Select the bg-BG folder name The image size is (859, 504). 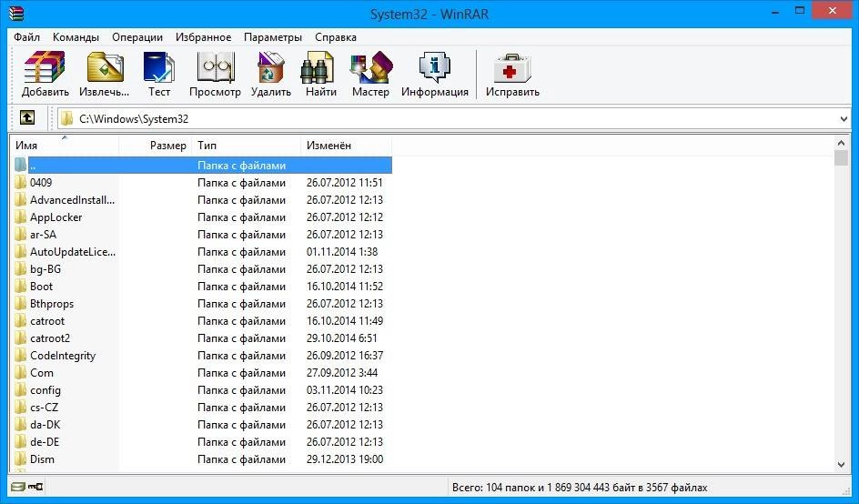[x=45, y=269]
